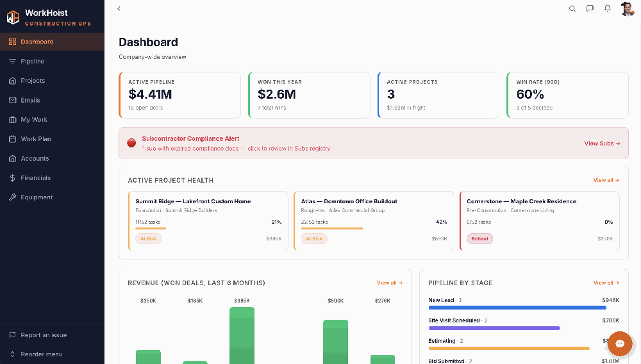This screenshot has width=641, height=364.
Task: Open the user profile avatar
Action: coord(627,8)
